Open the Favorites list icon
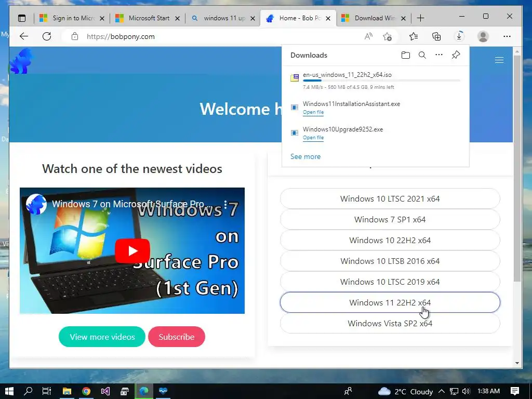The width and height of the screenshot is (532, 399). [x=413, y=36]
